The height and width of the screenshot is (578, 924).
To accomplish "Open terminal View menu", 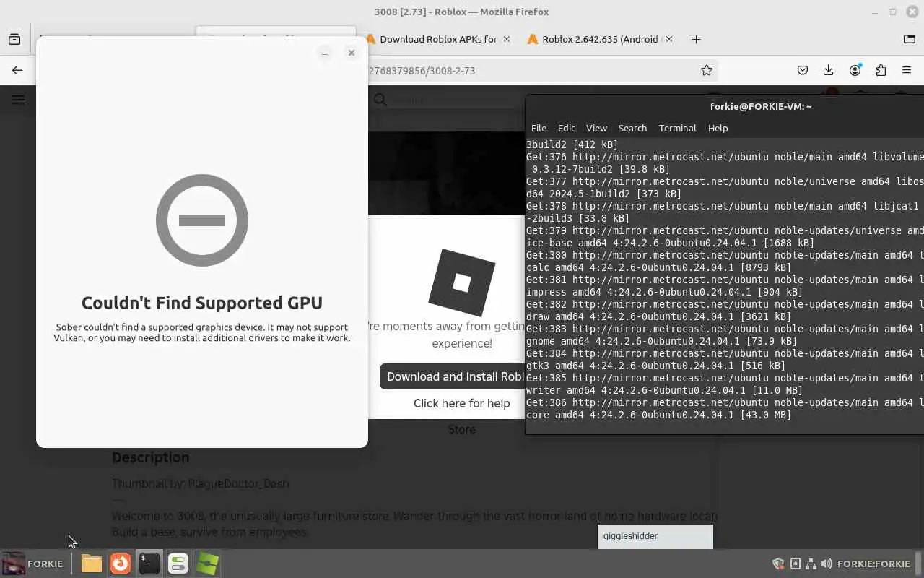I will click(596, 128).
